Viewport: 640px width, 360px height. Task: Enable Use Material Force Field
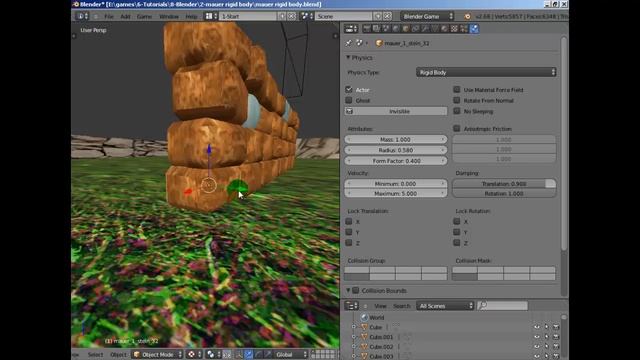pos(457,89)
